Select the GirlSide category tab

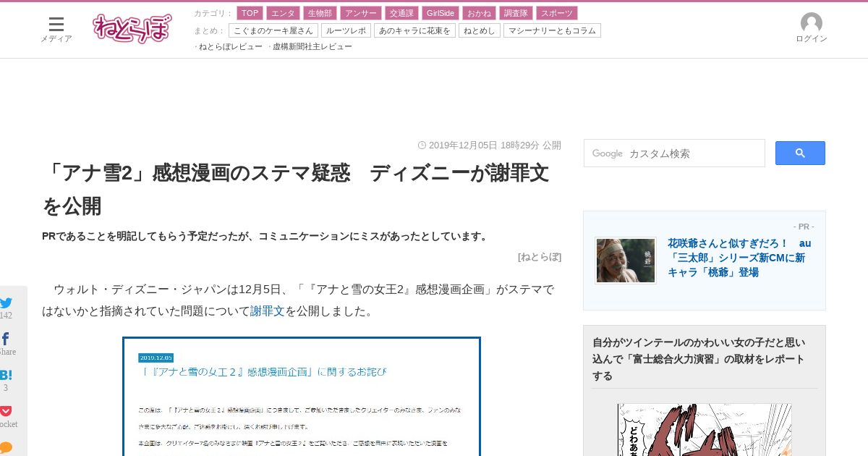(441, 13)
